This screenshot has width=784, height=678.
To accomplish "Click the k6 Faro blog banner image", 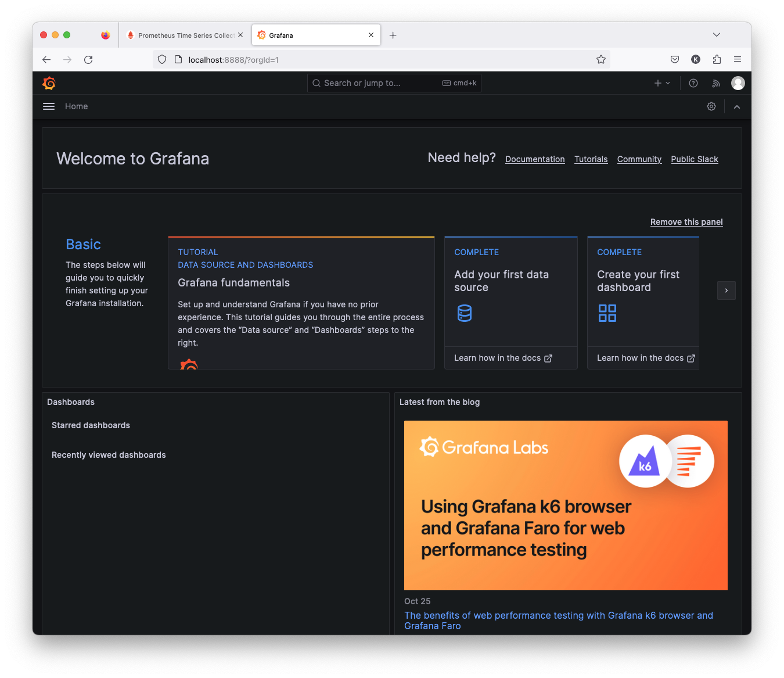I will pyautogui.click(x=566, y=505).
